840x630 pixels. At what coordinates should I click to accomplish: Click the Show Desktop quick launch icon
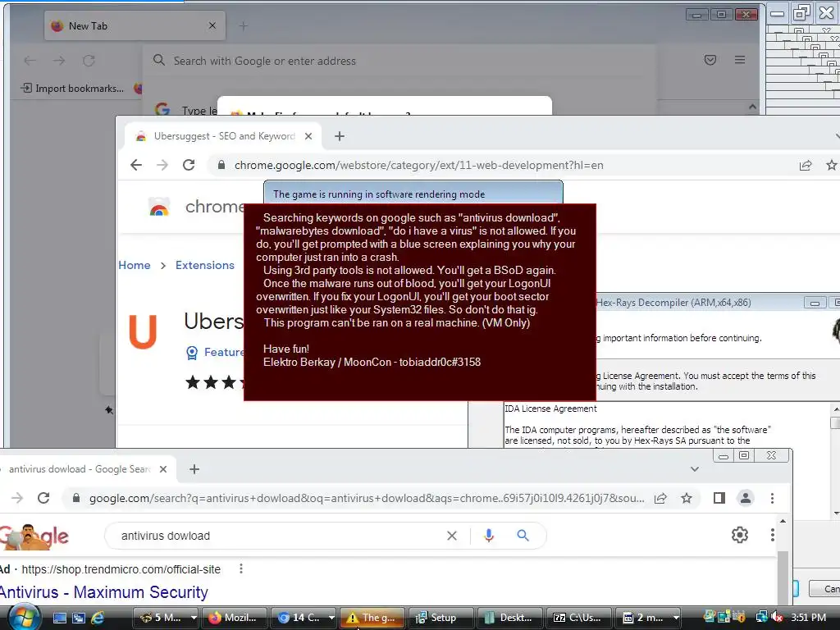pyautogui.click(x=59, y=618)
